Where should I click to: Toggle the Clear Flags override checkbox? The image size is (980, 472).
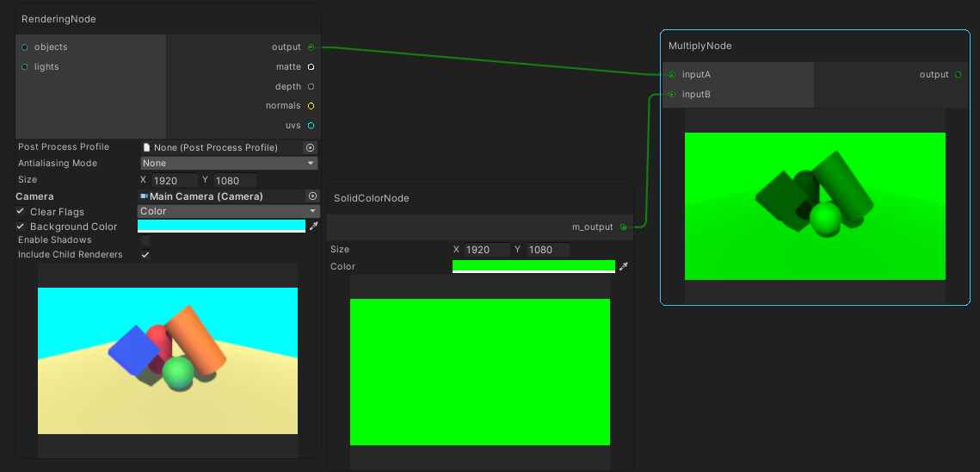click(x=21, y=212)
